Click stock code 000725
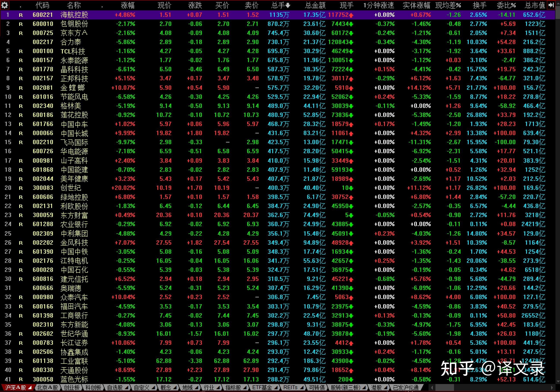 pos(43,33)
